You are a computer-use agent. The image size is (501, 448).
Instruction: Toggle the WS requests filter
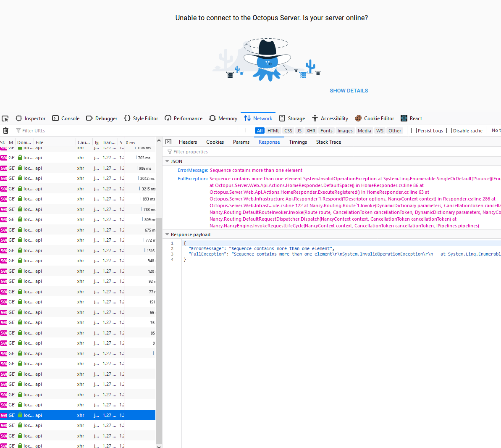[380, 130]
